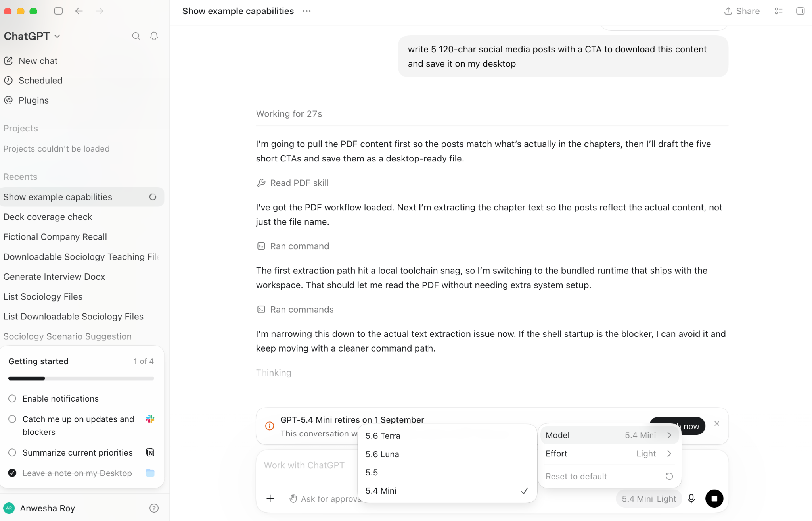Expand the Working for 27s section
The height and width of the screenshot is (521, 812).
click(289, 114)
